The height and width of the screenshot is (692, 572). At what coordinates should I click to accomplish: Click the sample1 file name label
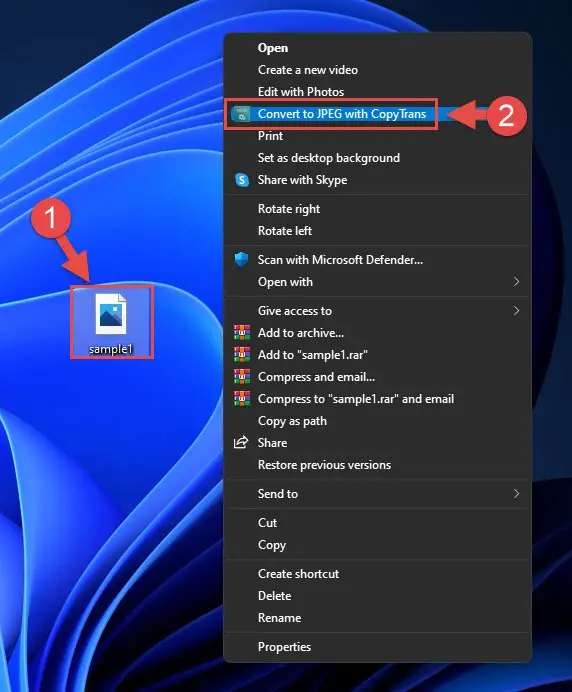[x=111, y=349]
